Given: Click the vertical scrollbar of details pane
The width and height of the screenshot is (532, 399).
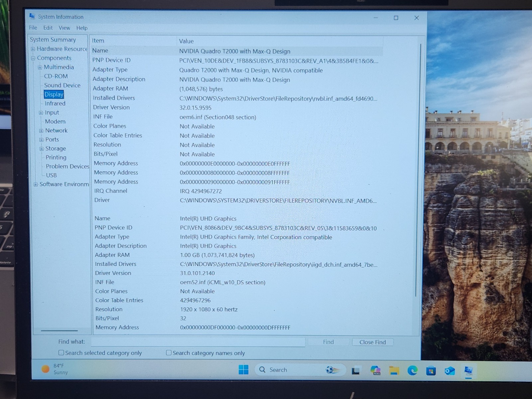Looking at the screenshot, I should (418, 170).
